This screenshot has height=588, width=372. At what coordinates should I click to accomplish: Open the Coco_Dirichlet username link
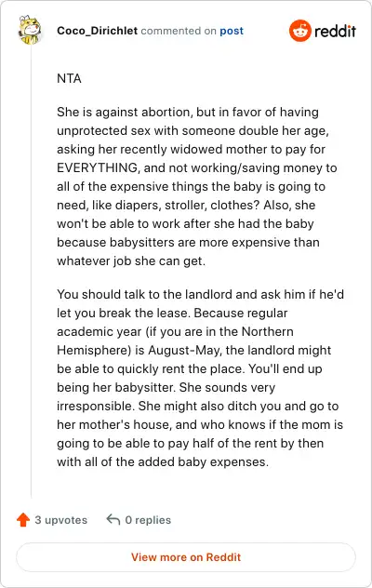(x=97, y=31)
